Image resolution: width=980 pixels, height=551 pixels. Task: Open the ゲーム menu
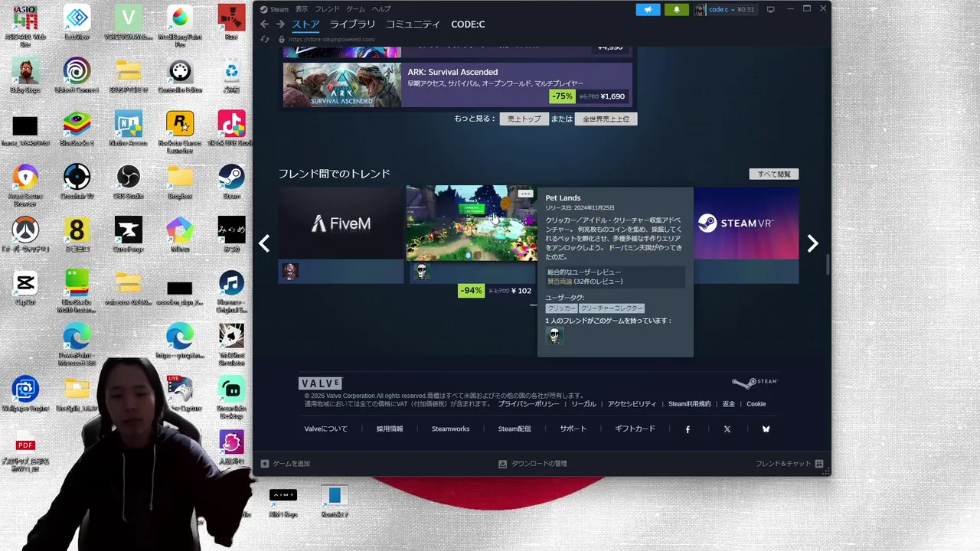pos(355,9)
